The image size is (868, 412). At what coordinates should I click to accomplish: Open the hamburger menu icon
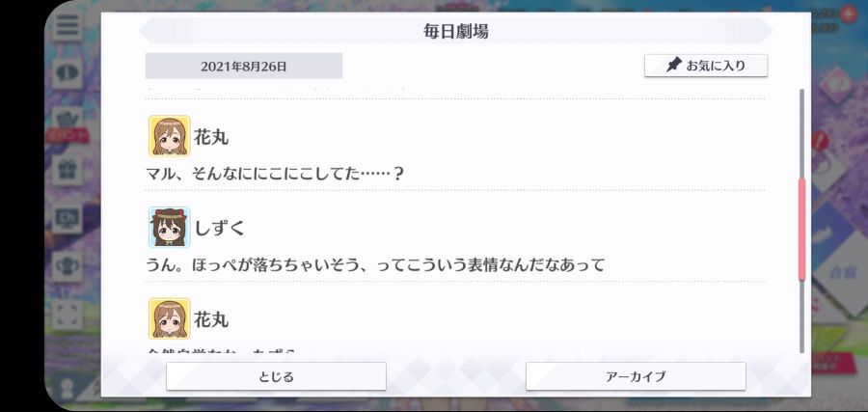coord(68,25)
